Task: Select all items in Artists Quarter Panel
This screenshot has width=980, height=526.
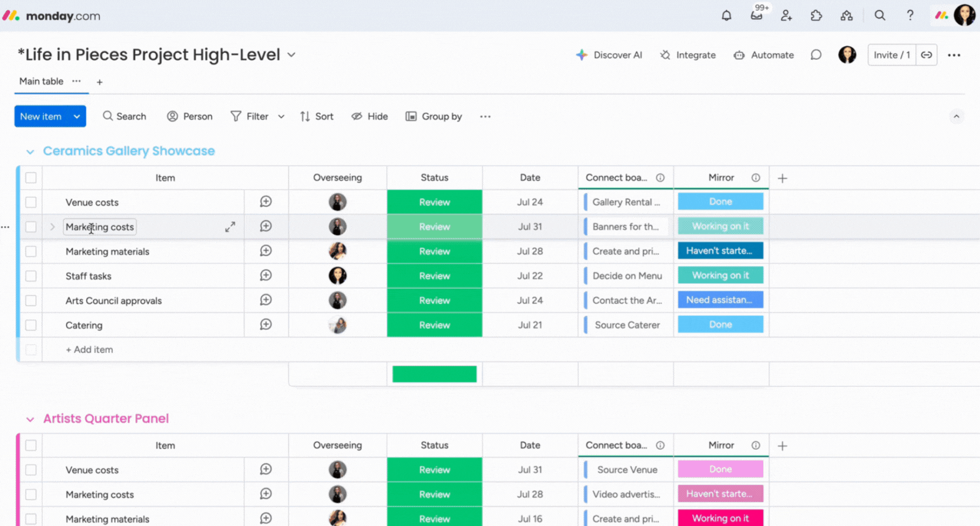Action: point(31,446)
